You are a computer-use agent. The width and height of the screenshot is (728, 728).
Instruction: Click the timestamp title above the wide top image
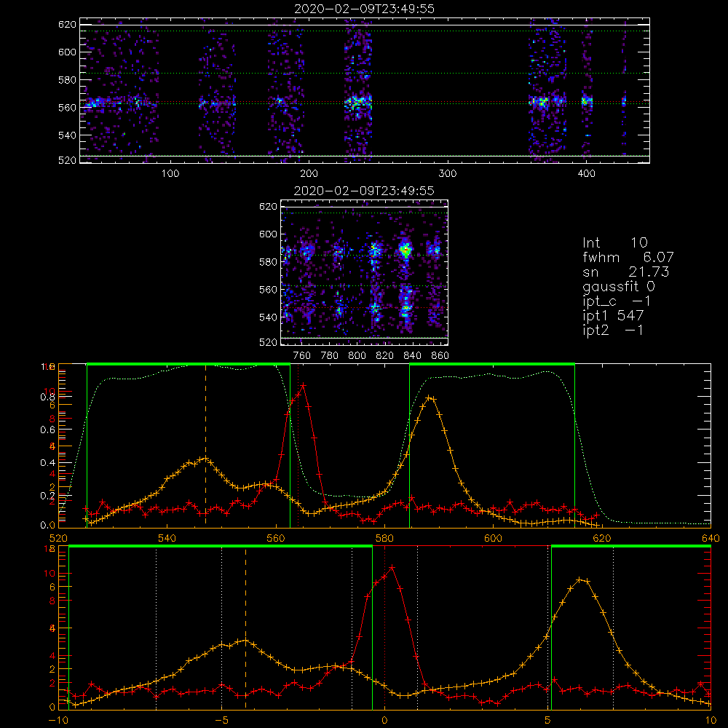(365, 9)
